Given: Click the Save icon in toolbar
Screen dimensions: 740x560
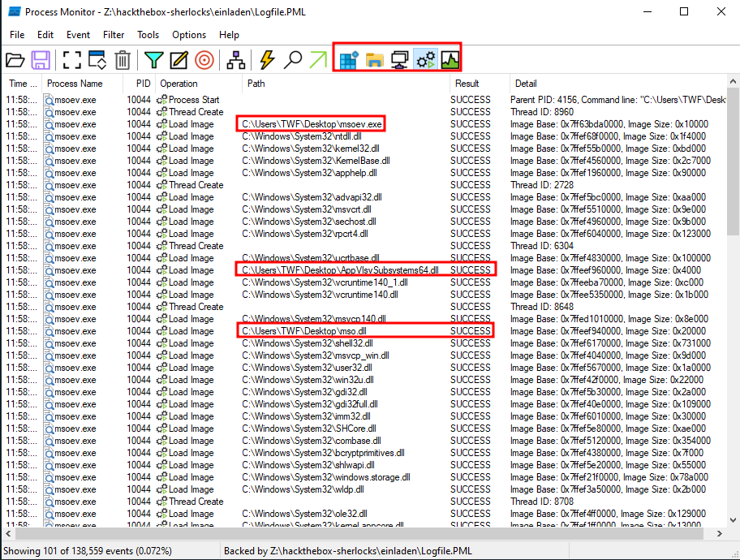Looking at the screenshot, I should coord(41,59).
